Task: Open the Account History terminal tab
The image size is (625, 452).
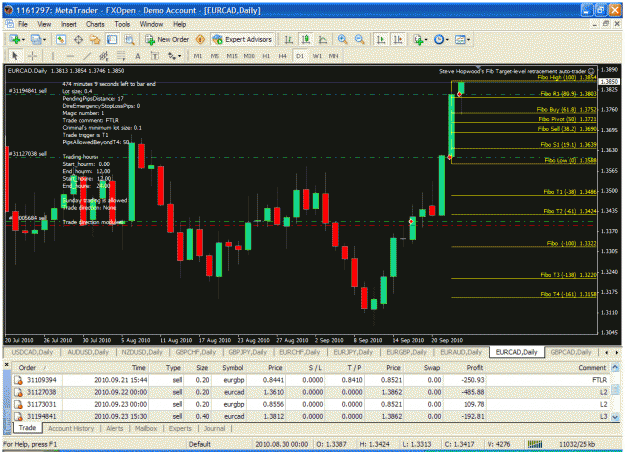Action: [71, 428]
